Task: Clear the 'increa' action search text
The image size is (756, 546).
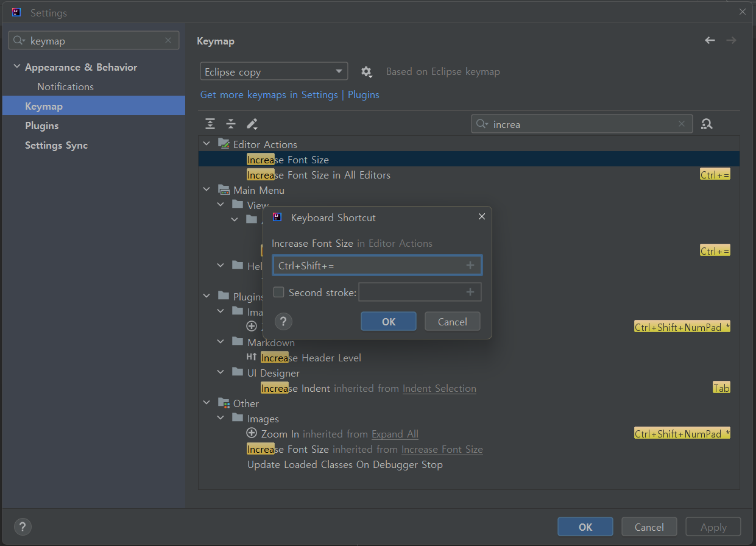Action: tap(682, 124)
